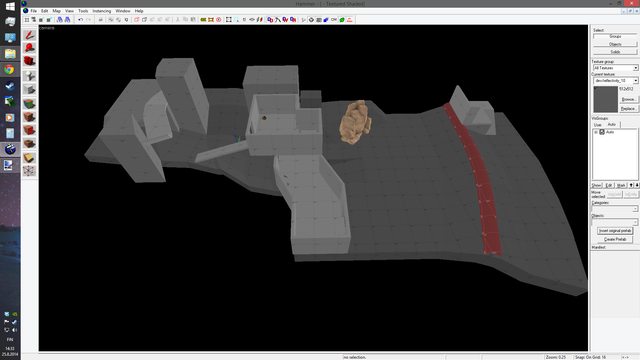Click the texture Browse button
The height and width of the screenshot is (360, 640).
coord(628,100)
